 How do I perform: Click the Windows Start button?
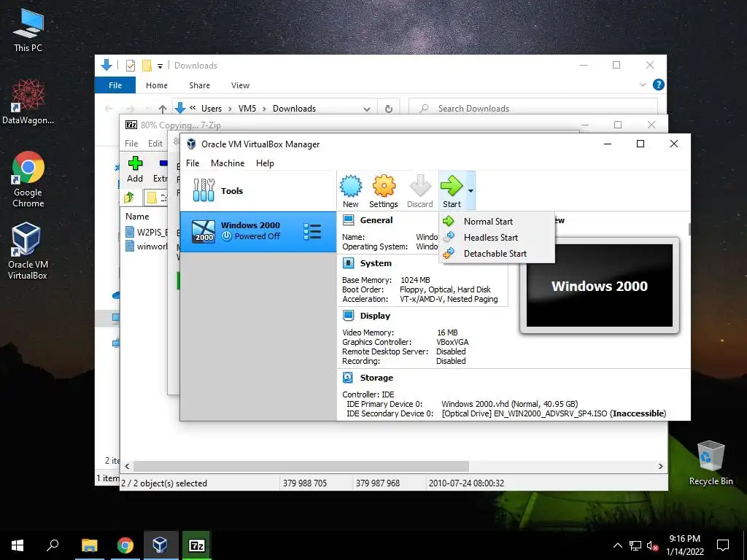tap(18, 545)
